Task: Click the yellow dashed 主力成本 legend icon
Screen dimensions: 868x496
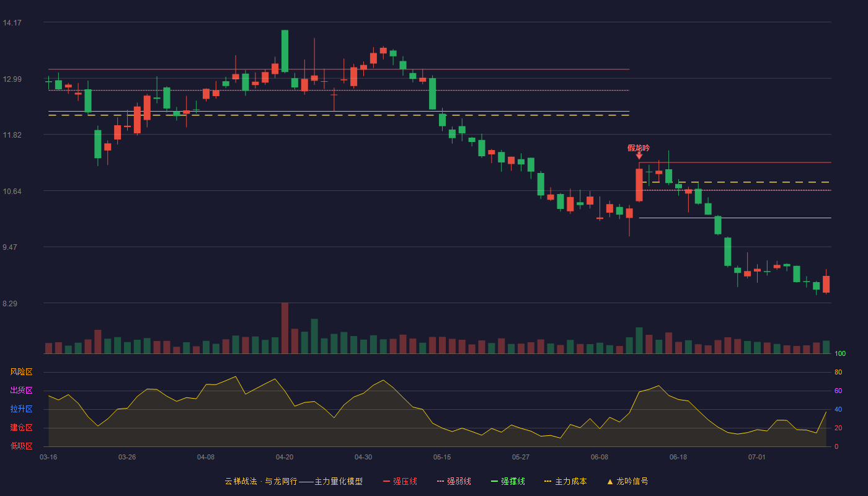Action: click(547, 481)
